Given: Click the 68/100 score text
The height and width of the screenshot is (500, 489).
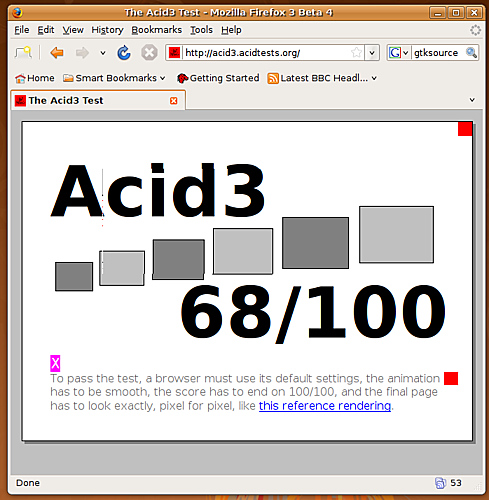Looking at the screenshot, I should [313, 313].
